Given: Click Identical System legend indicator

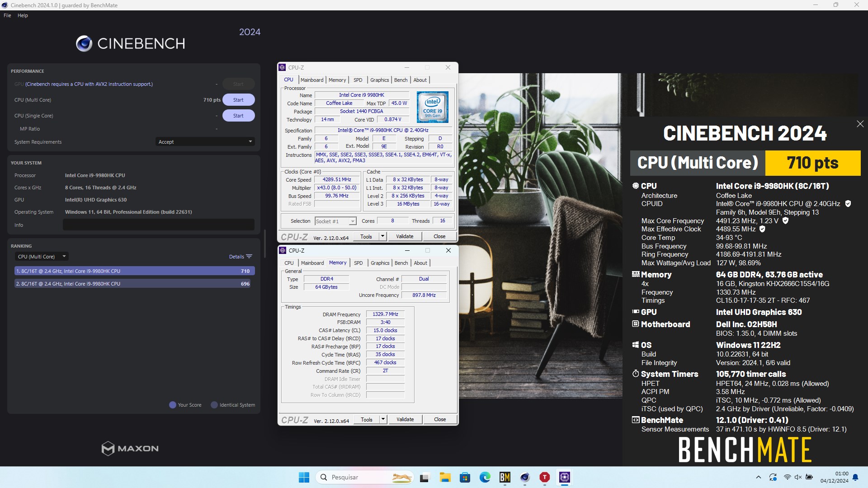Looking at the screenshot, I should pos(214,405).
